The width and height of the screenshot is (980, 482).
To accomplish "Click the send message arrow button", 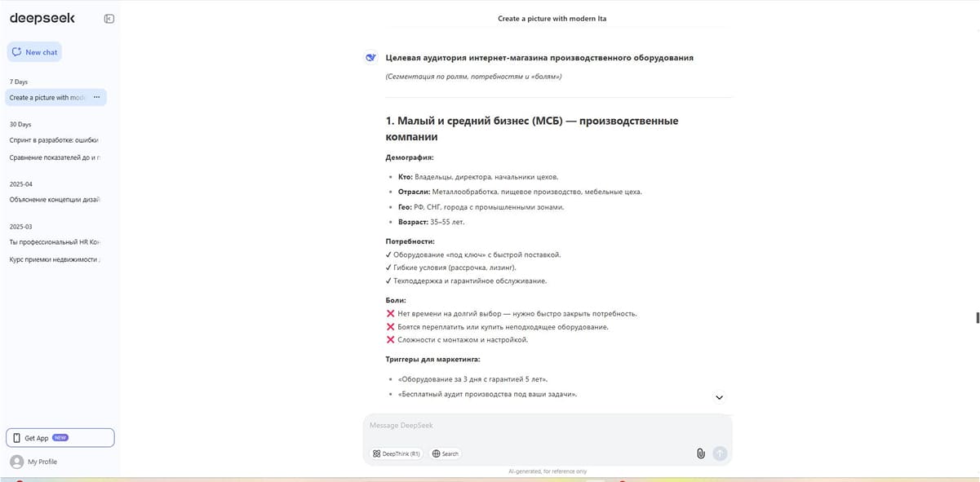I will click(719, 453).
